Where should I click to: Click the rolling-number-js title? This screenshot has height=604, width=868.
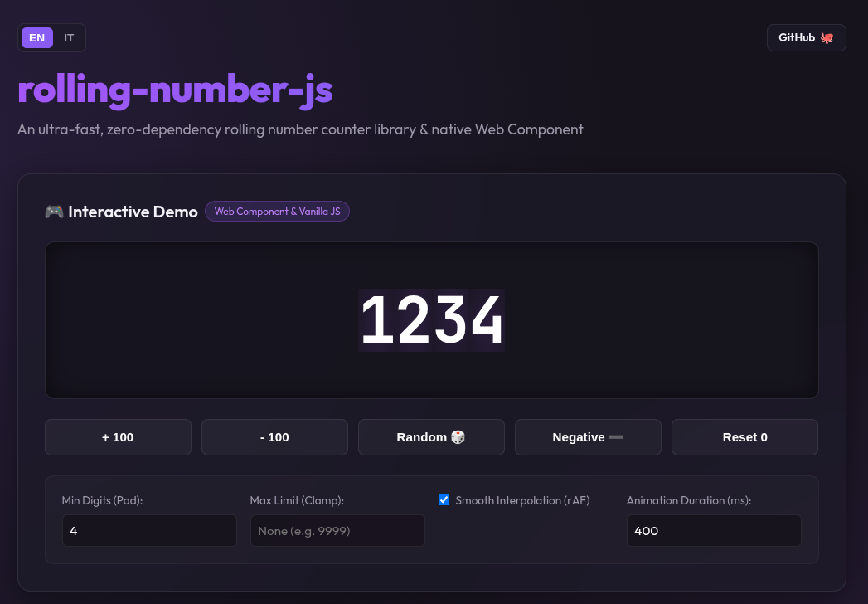175,89
